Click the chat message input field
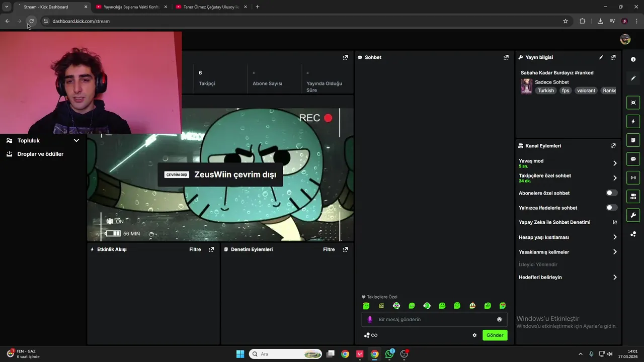Viewport: 644px width, 362px height. (434, 319)
